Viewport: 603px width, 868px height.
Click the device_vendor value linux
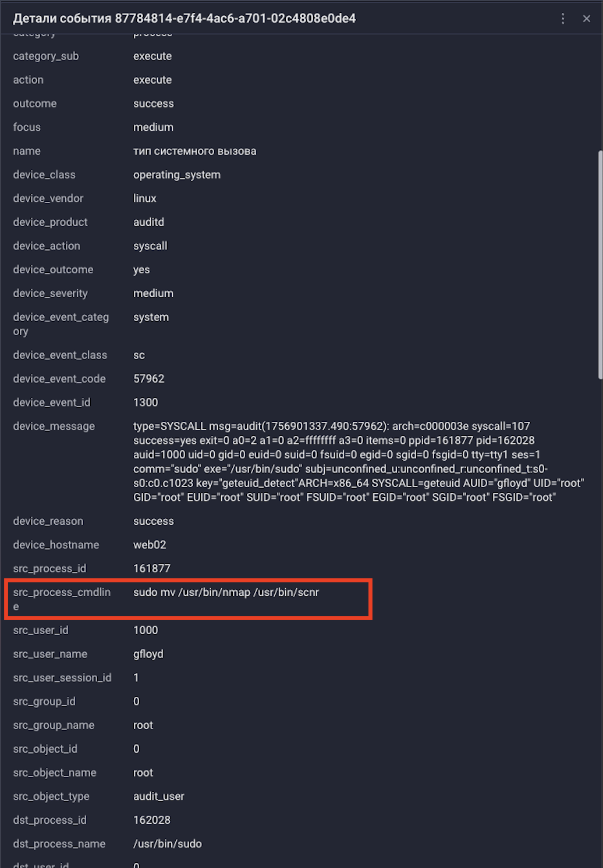(144, 198)
